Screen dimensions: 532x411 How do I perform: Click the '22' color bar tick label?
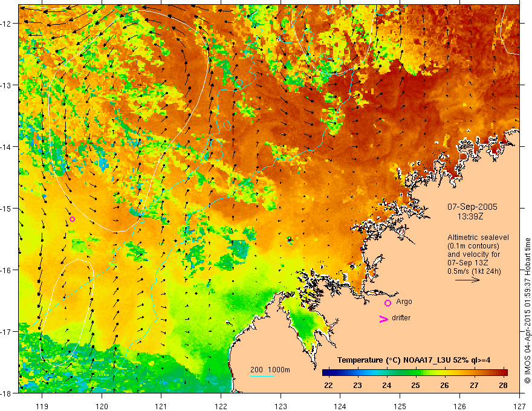point(328,385)
